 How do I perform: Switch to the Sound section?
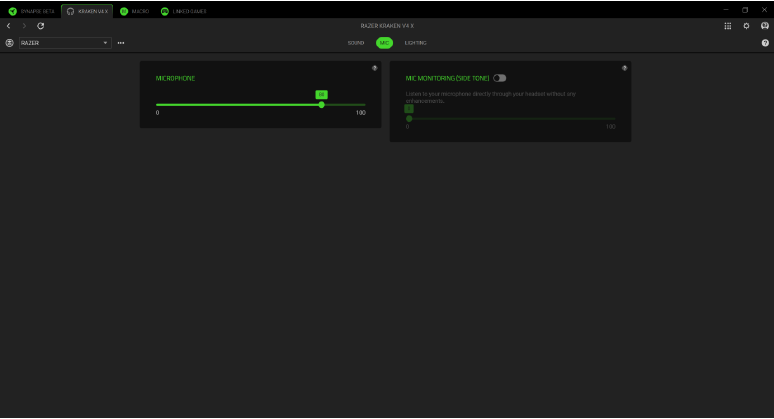point(355,43)
